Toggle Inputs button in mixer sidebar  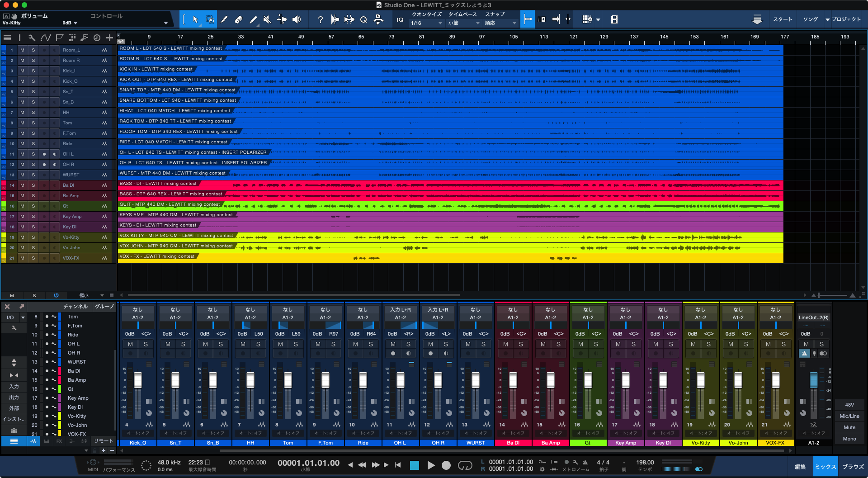coord(14,387)
